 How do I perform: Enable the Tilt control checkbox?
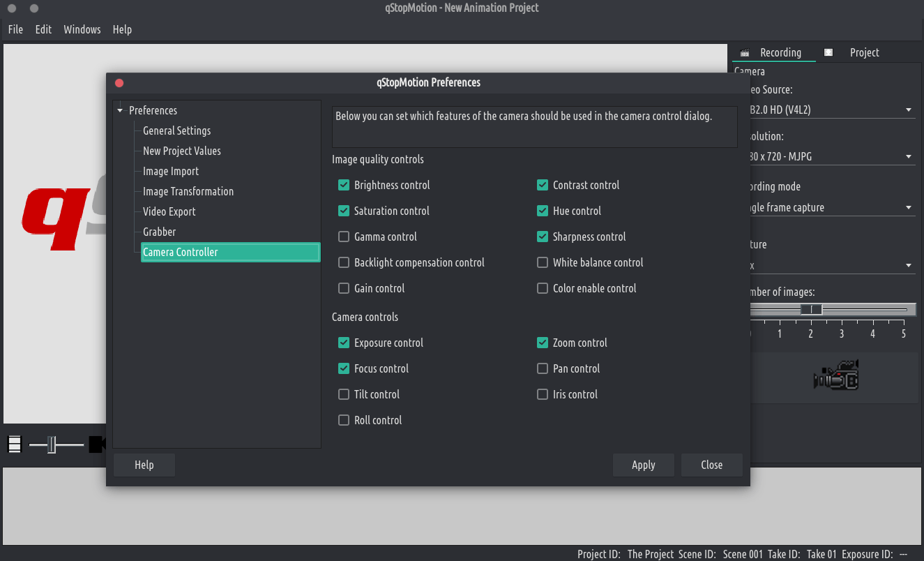coord(344,394)
